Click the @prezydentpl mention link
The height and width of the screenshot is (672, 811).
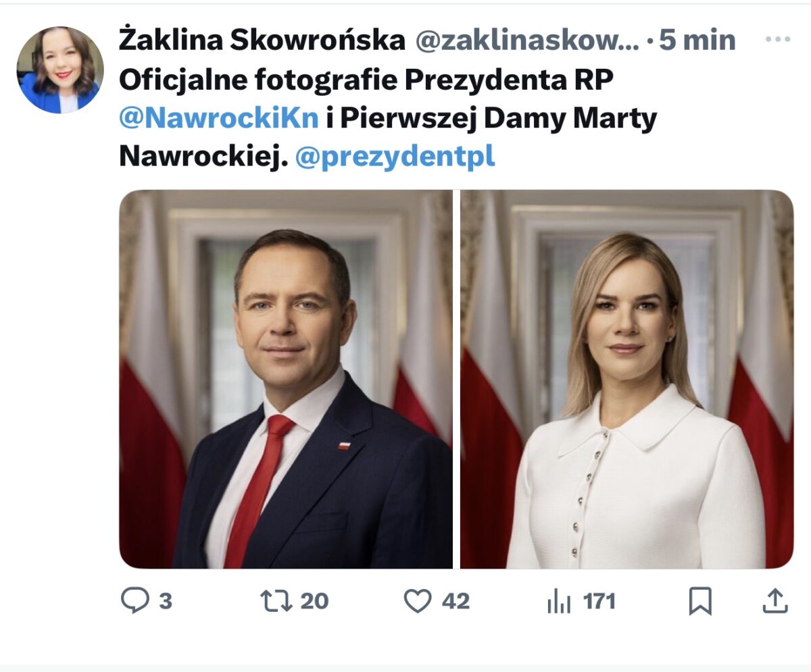[395, 157]
